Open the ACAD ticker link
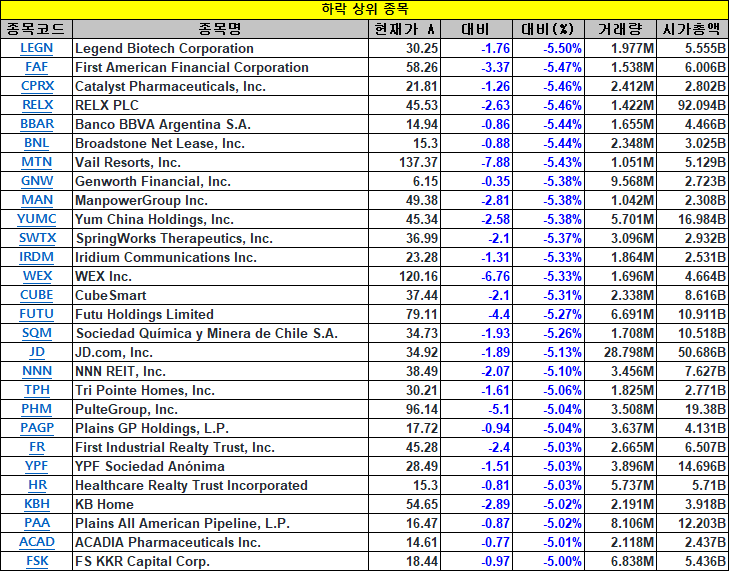The width and height of the screenshot is (729, 571). point(37,542)
